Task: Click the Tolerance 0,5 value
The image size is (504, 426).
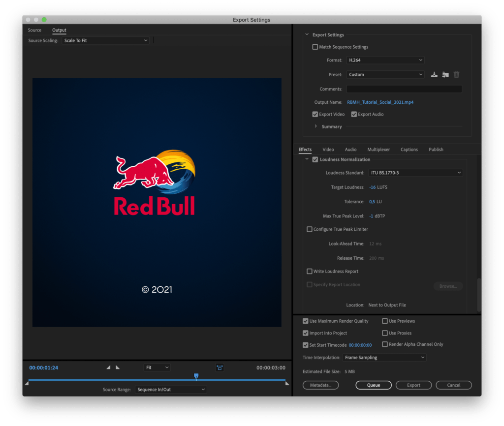Action: tap(372, 202)
